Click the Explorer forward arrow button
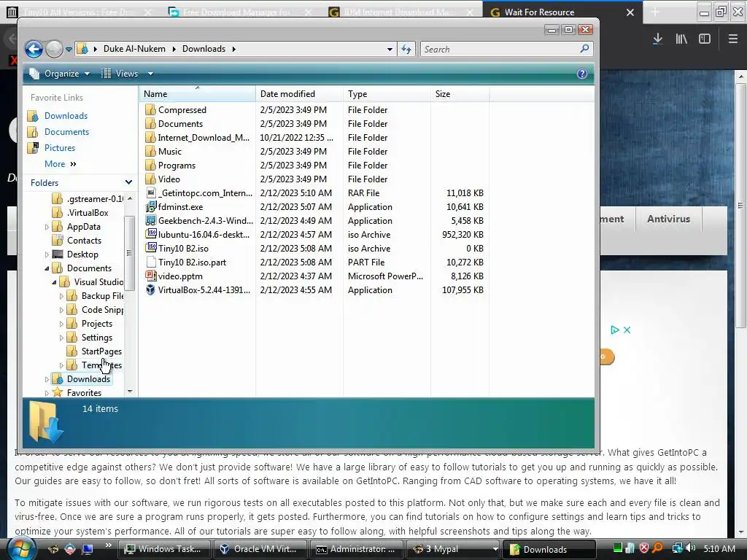Screen dimensions: 747x560 (x=54, y=49)
